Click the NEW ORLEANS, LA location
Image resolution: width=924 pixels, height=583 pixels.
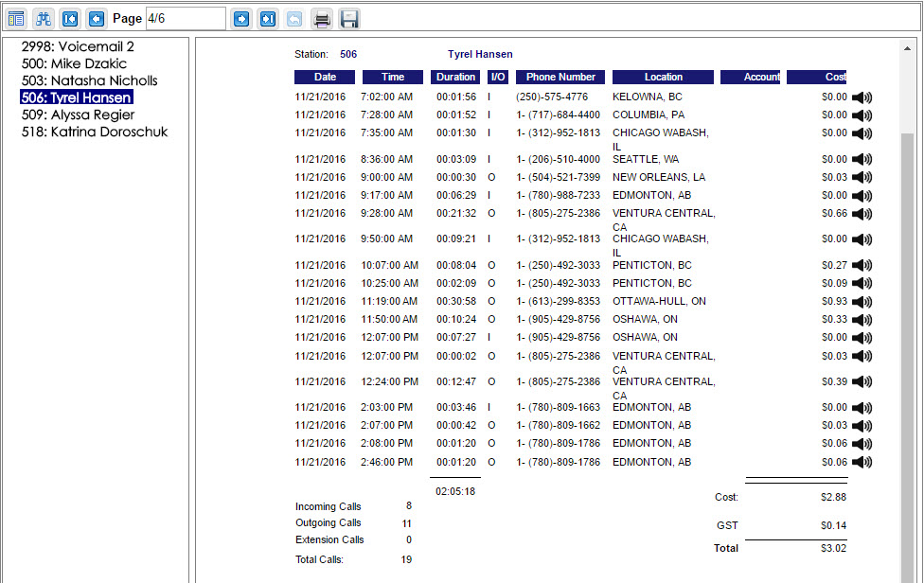pyautogui.click(x=659, y=177)
